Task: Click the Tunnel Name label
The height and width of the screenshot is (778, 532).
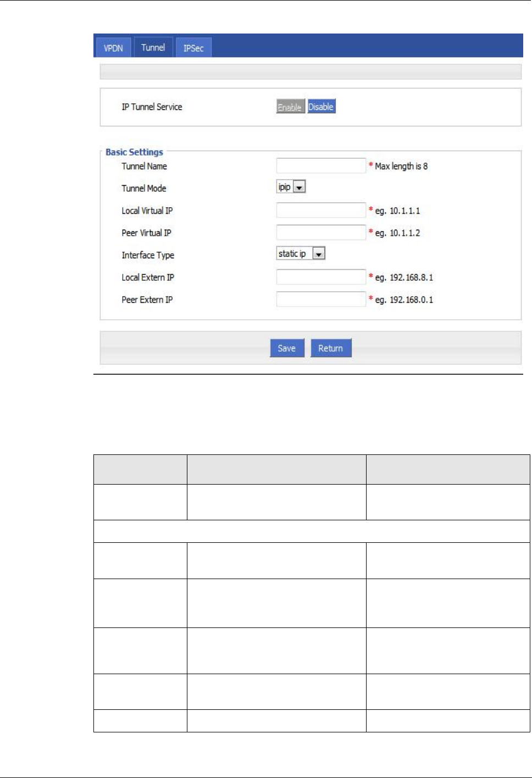Action: [x=144, y=166]
